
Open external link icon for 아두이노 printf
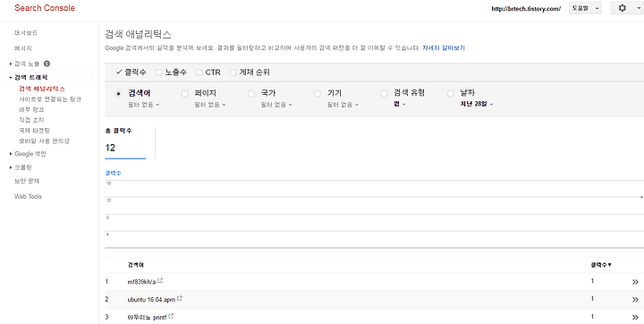(171, 316)
